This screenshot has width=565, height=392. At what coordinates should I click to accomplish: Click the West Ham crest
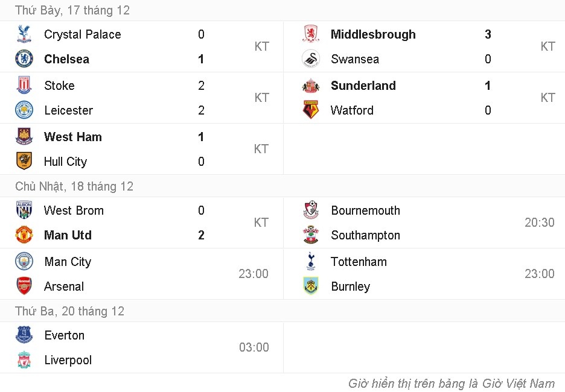click(x=24, y=137)
